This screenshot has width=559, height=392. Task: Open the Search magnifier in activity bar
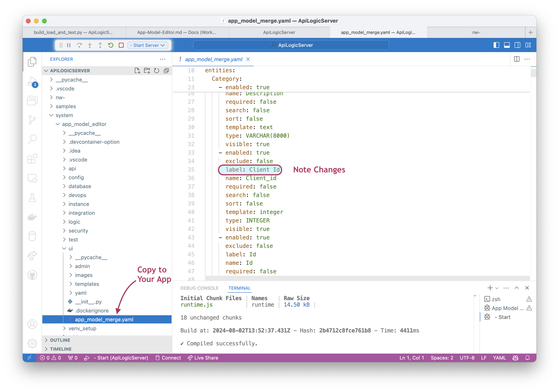point(32,139)
